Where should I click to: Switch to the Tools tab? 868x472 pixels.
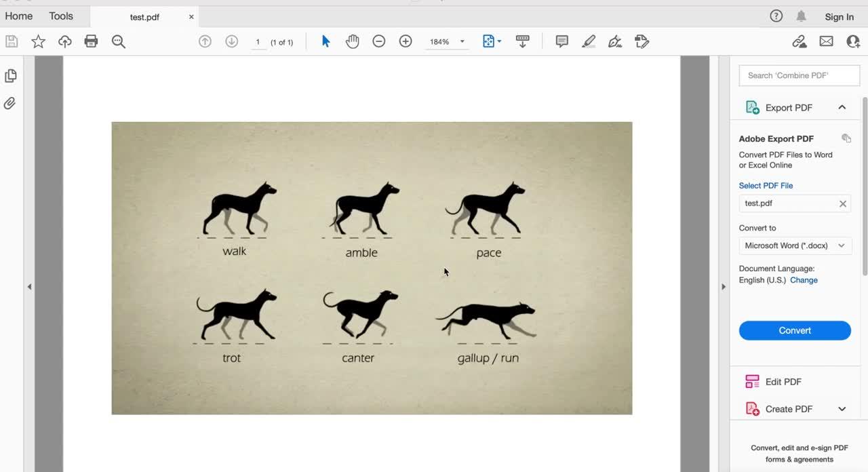(60, 16)
